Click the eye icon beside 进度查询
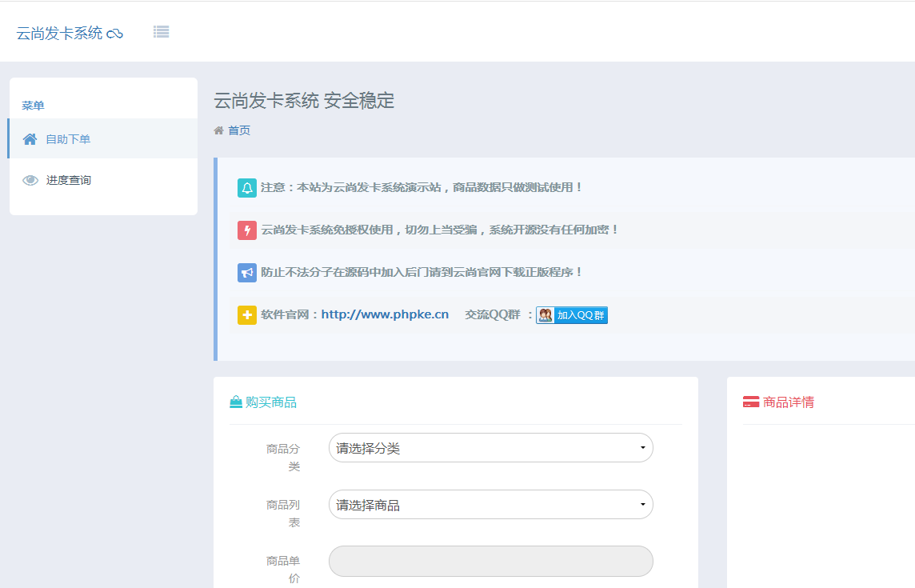This screenshot has width=915, height=588. click(30, 181)
